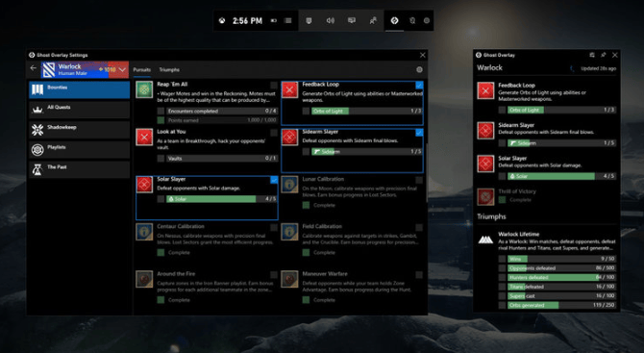Click the Vaults objective bar under Look at You
The width and height of the screenshot is (644, 353).
[222, 158]
